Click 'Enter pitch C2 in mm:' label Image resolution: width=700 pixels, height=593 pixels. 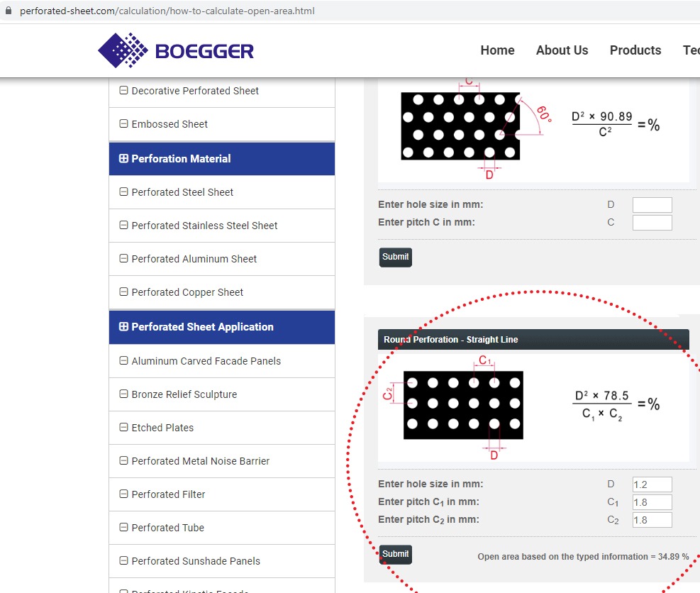pyautogui.click(x=428, y=520)
